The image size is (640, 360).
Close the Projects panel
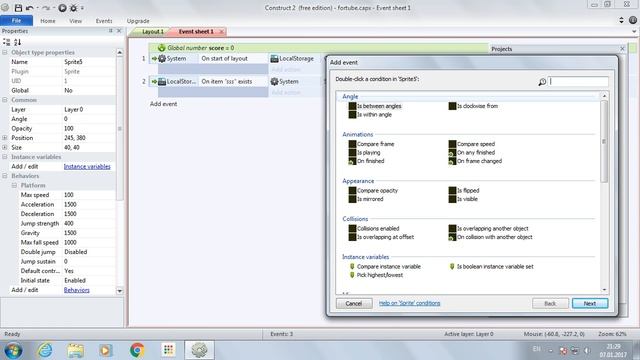[x=622, y=49]
